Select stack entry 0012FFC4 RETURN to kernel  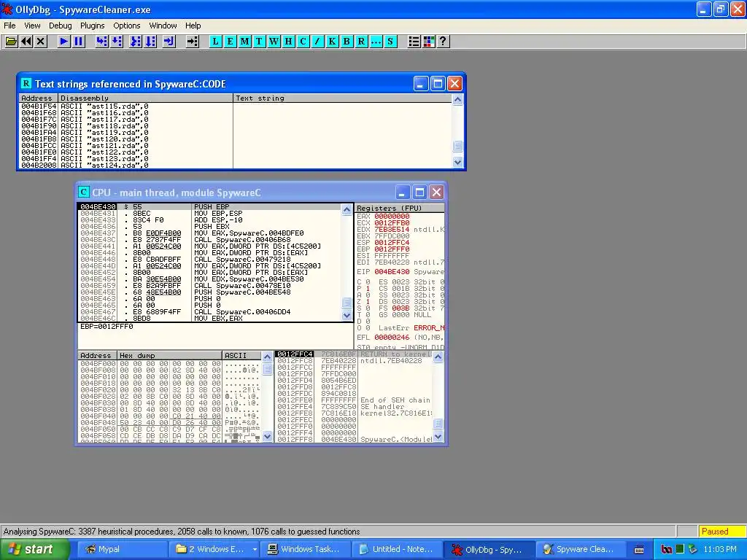[354, 354]
